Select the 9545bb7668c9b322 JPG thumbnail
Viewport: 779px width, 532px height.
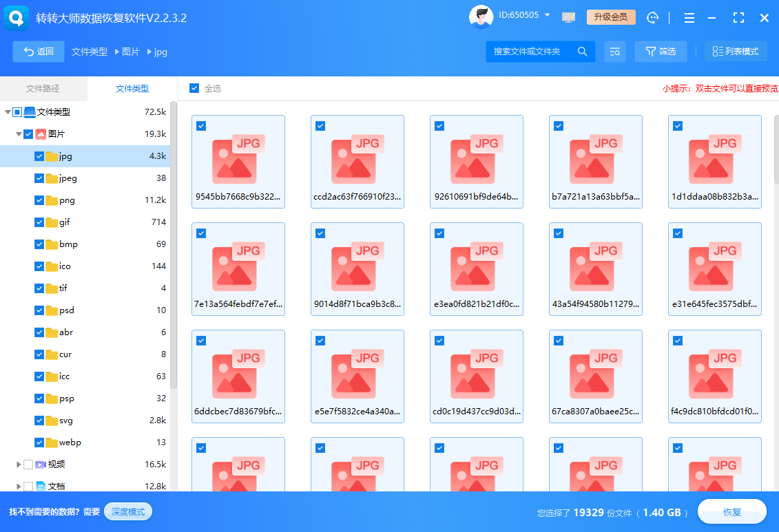pos(238,161)
